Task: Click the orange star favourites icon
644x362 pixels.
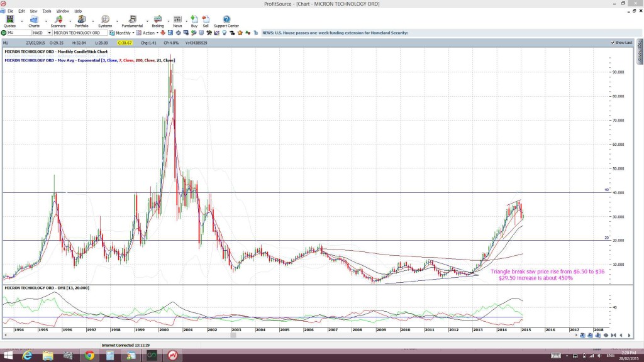Action: 240,33
